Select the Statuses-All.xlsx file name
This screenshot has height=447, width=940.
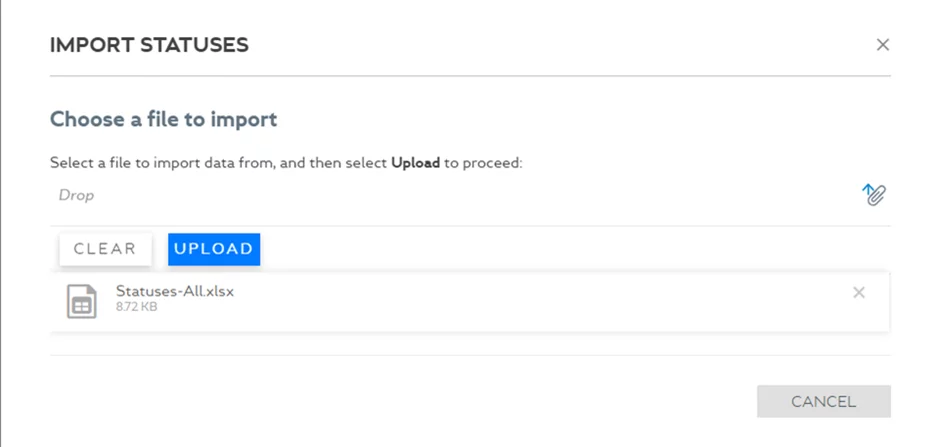tap(174, 291)
